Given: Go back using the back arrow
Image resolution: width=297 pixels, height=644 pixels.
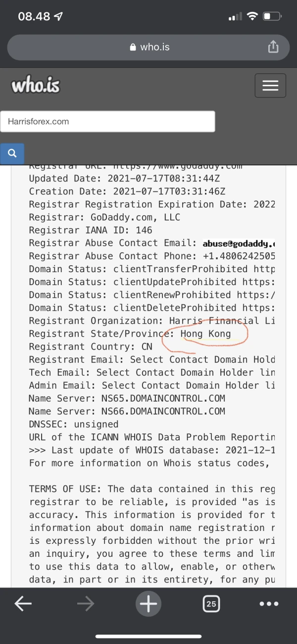Looking at the screenshot, I should coord(23,603).
